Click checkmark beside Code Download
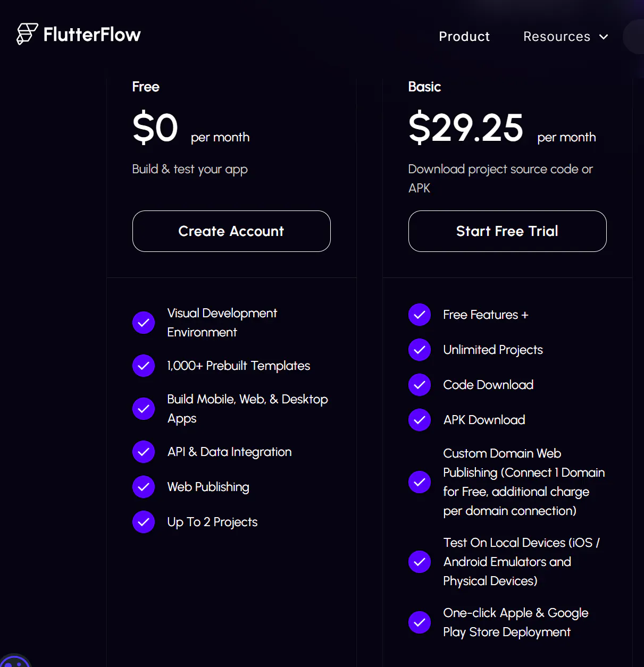 tap(420, 385)
